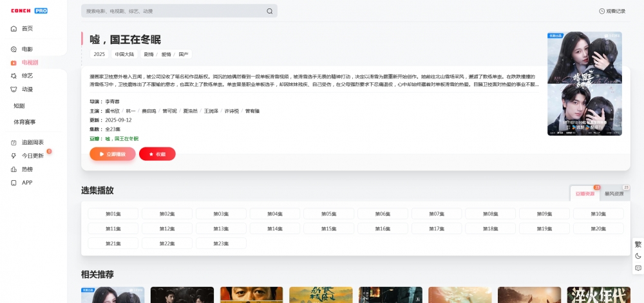
Task: Switch to traditional Chinese with 繁 icon
Action: pos(638,244)
